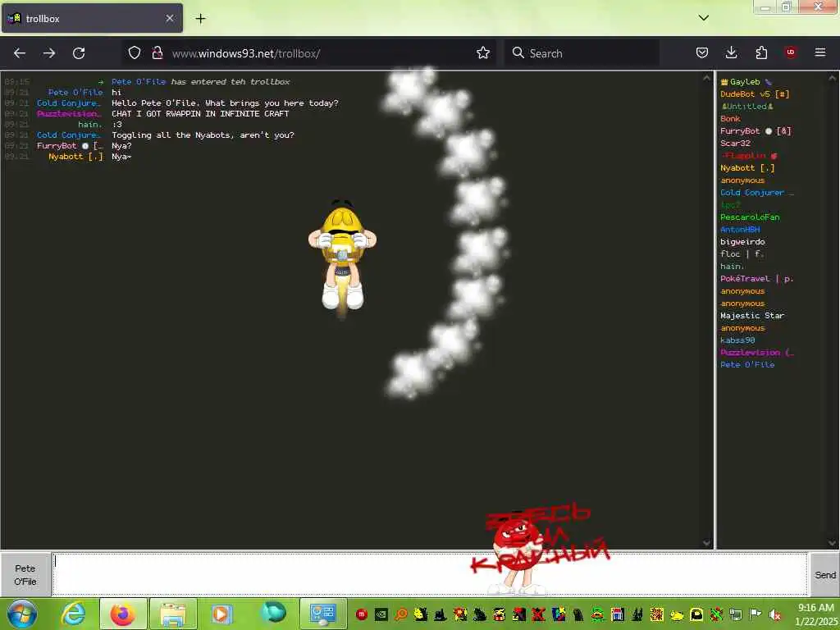Go forward to the next page

tap(49, 53)
